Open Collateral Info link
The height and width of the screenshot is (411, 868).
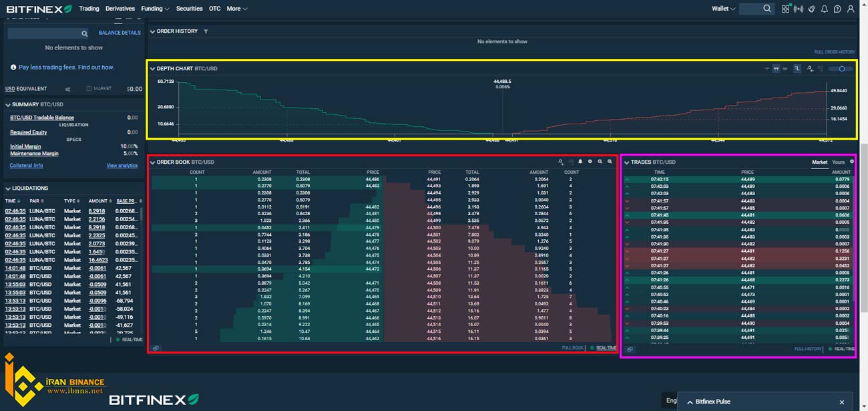coord(26,166)
